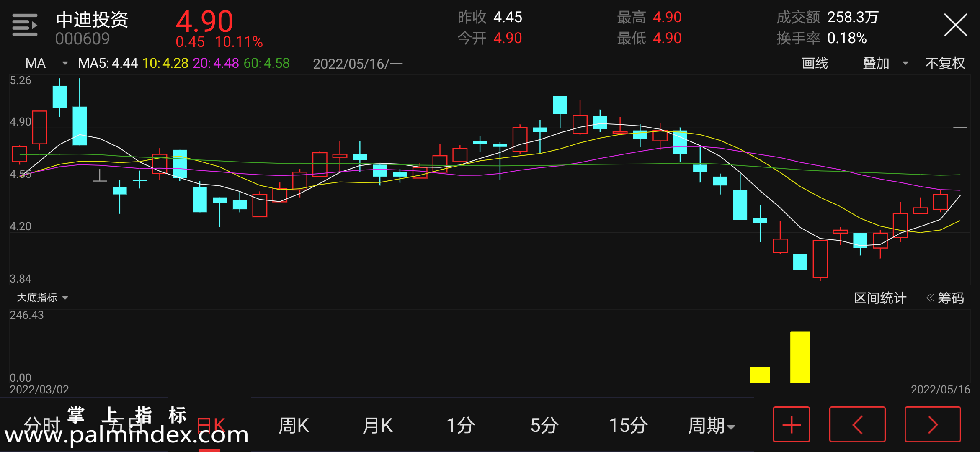Switch to 1分 minute chart tab
Viewport: 980px width, 452px height.
pos(461,426)
